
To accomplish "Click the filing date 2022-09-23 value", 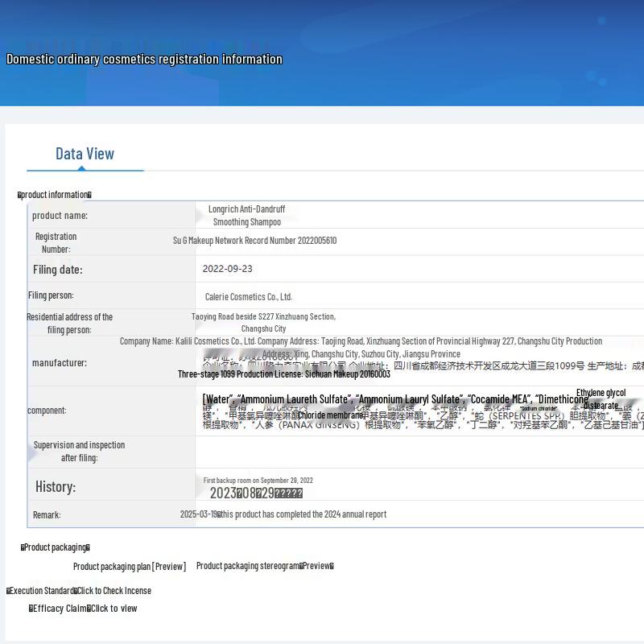I will coord(228,269).
